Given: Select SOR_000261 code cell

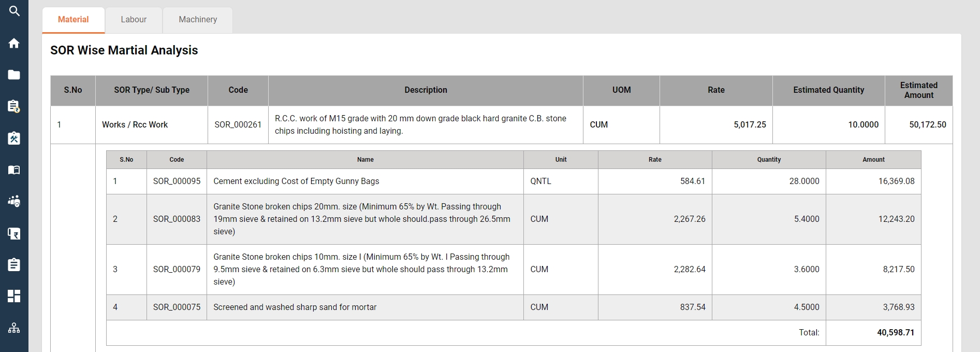Looking at the screenshot, I should tap(238, 125).
